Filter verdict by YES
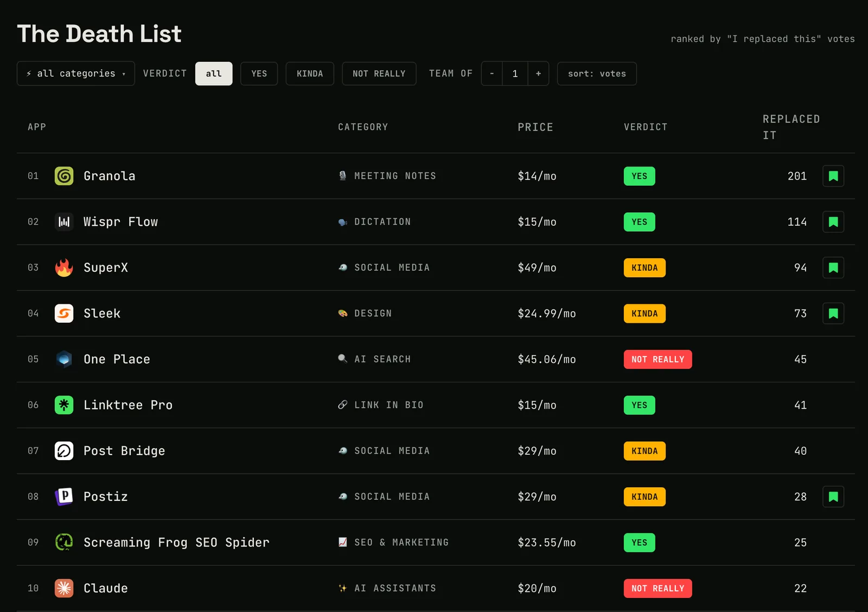 (x=259, y=73)
